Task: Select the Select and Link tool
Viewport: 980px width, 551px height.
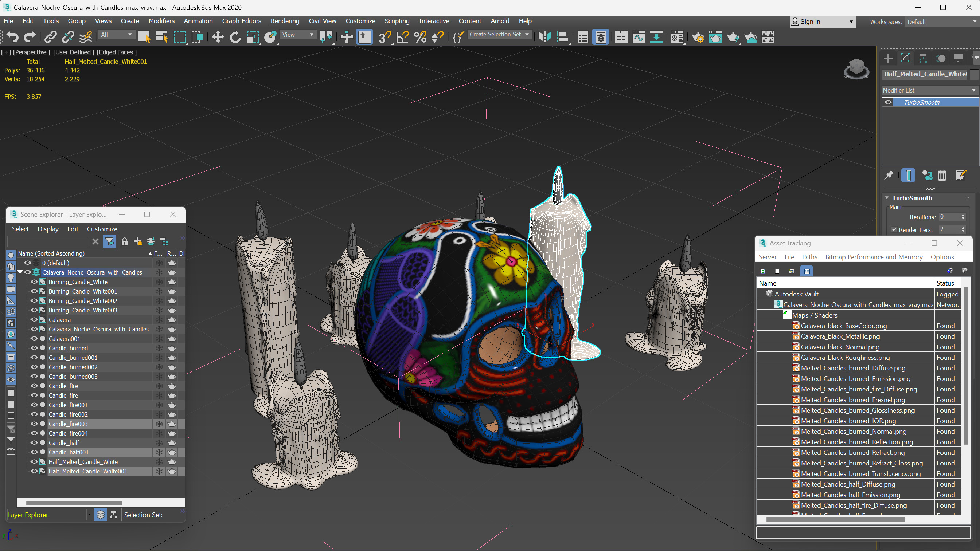Action: click(50, 37)
